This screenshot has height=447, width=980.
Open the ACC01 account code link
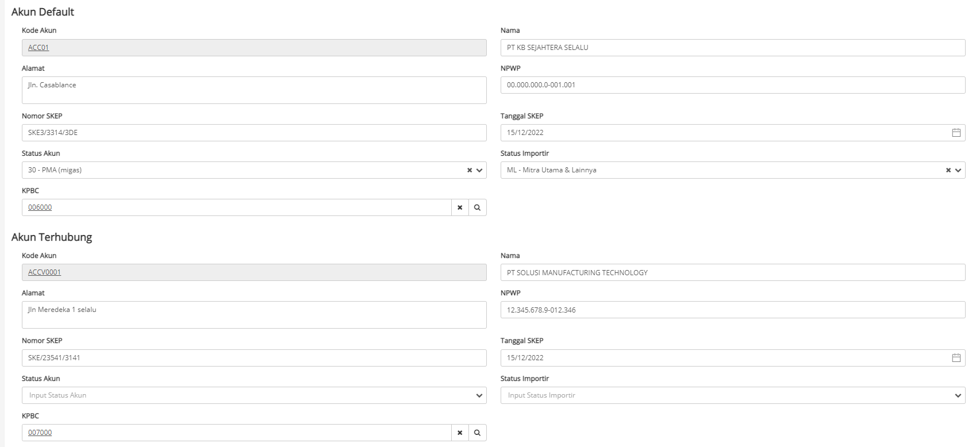pyautogui.click(x=39, y=48)
